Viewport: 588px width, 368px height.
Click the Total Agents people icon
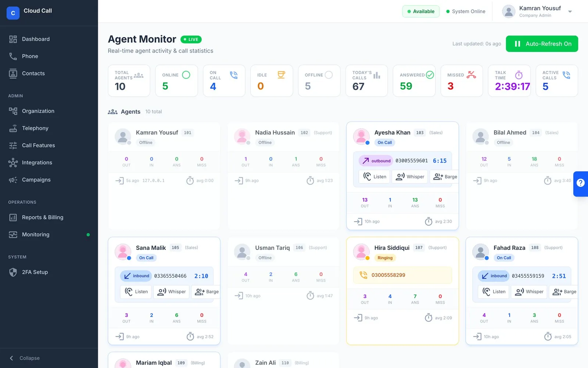point(139,75)
